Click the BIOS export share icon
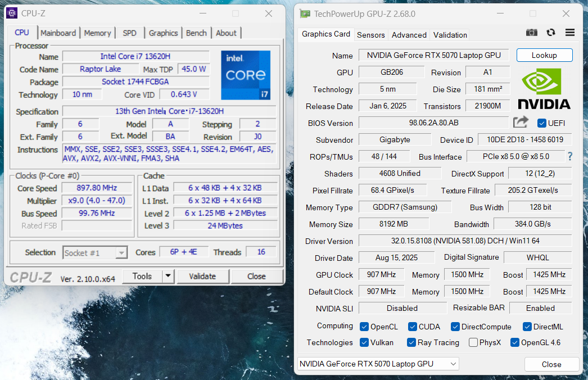588x380 pixels. coord(521,123)
